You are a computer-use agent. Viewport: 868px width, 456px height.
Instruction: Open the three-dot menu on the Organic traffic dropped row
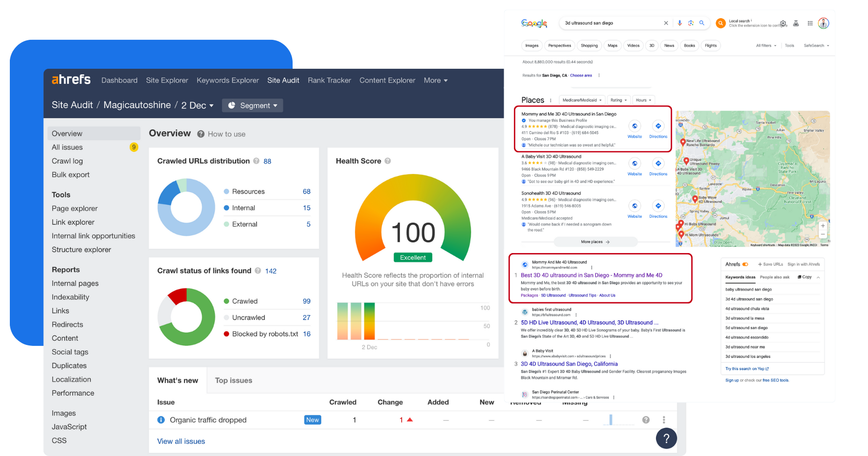pyautogui.click(x=664, y=420)
